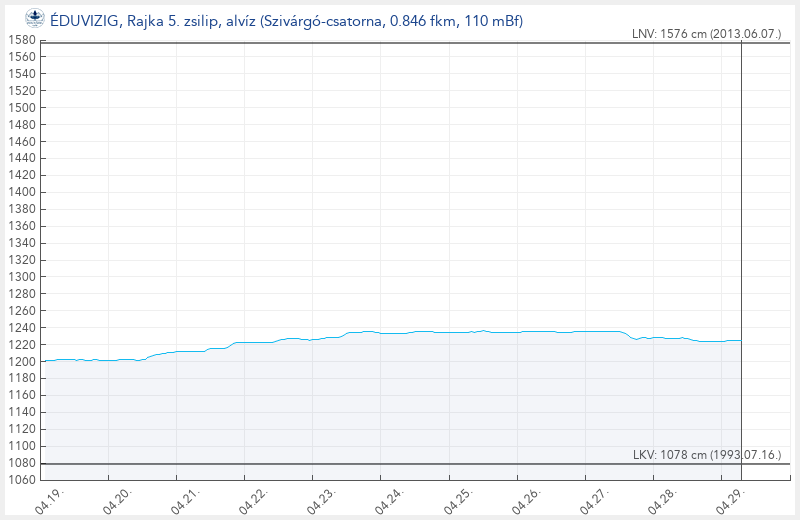Pick the 04.22. date on the x-axis
The height and width of the screenshot is (520, 800).
click(253, 499)
